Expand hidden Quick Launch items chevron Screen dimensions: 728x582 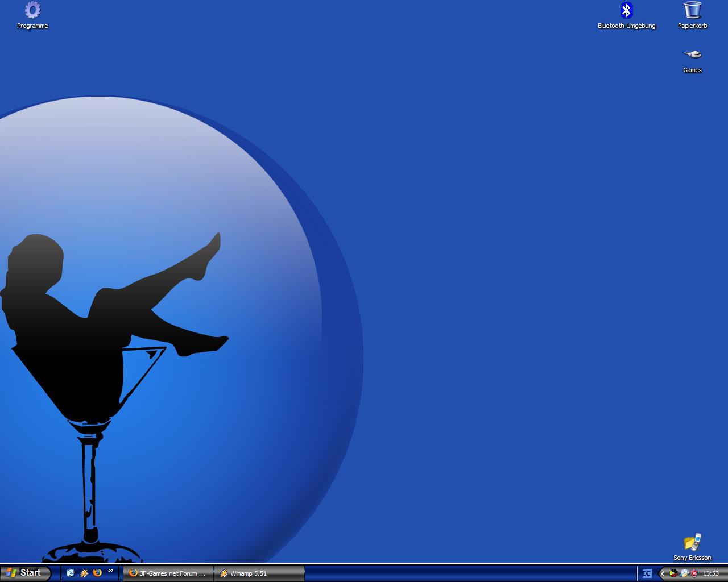coord(111,571)
